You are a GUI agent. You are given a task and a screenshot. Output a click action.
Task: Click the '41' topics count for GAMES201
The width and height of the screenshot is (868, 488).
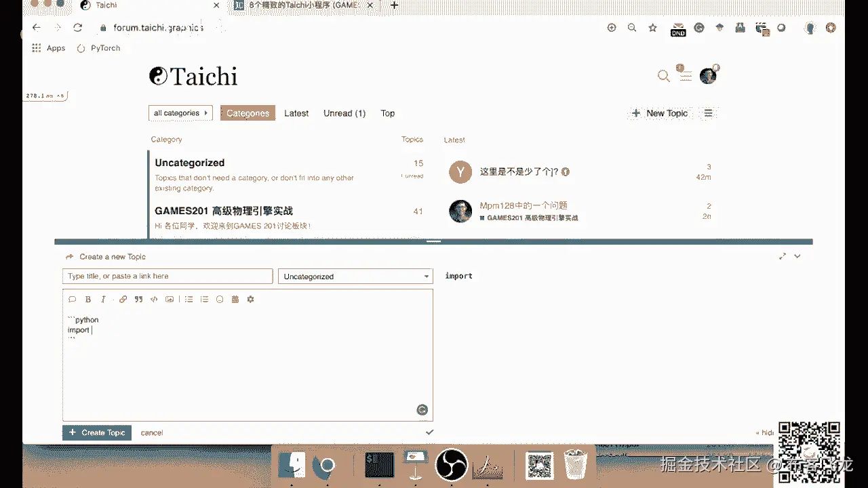pos(418,211)
